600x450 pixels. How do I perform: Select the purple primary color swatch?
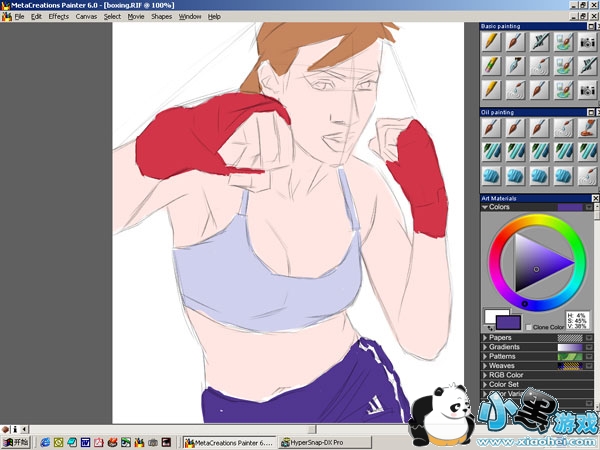tap(509, 322)
